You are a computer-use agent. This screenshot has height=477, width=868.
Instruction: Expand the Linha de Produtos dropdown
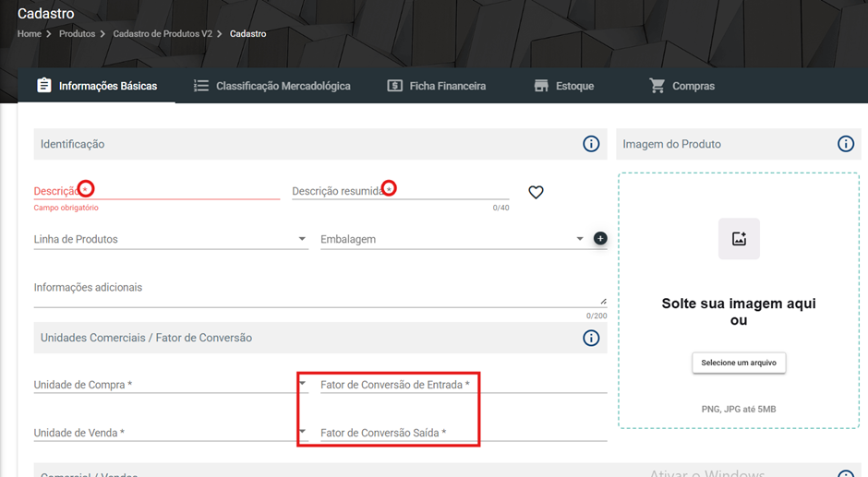point(302,238)
